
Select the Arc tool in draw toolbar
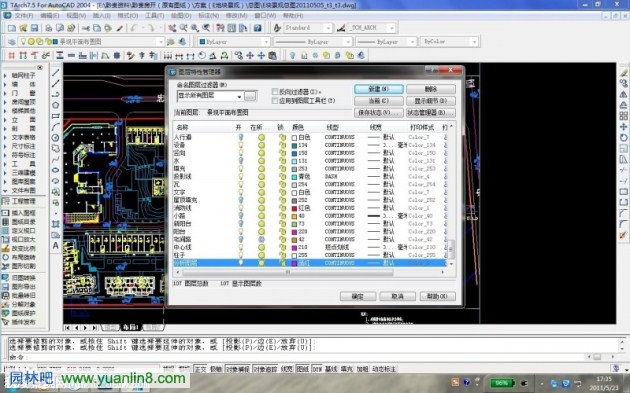[x=55, y=127]
